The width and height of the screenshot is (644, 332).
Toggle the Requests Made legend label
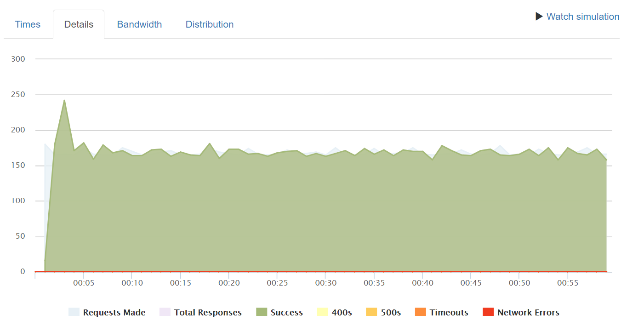(114, 313)
